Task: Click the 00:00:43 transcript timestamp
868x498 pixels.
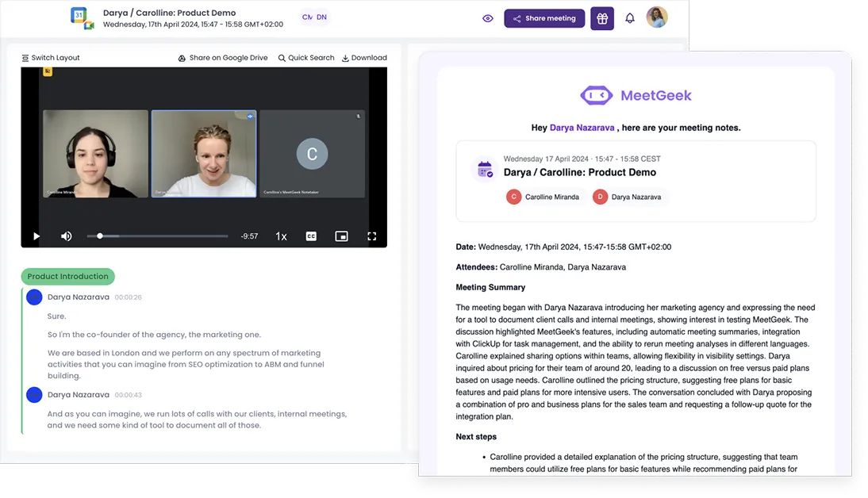Action: [x=128, y=395]
